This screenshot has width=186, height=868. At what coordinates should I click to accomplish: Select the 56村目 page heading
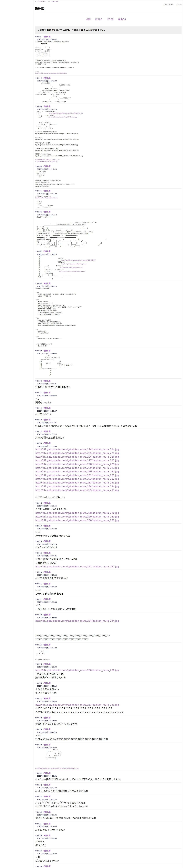point(40,9)
